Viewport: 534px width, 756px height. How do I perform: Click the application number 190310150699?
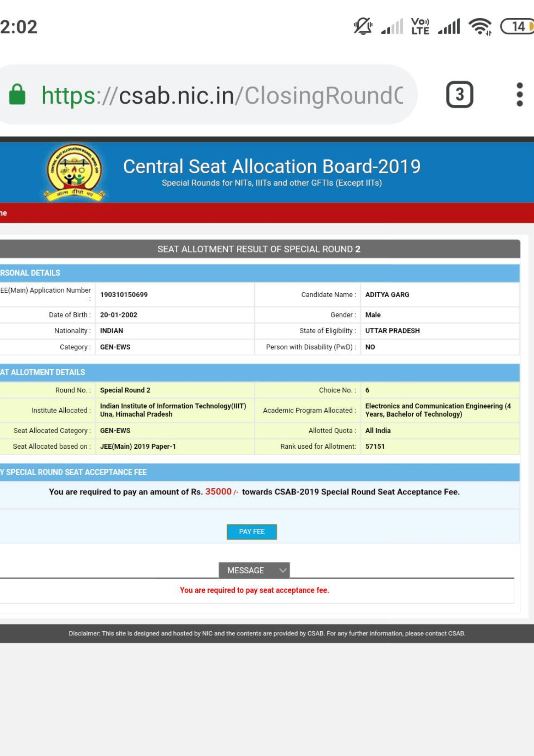(x=124, y=295)
